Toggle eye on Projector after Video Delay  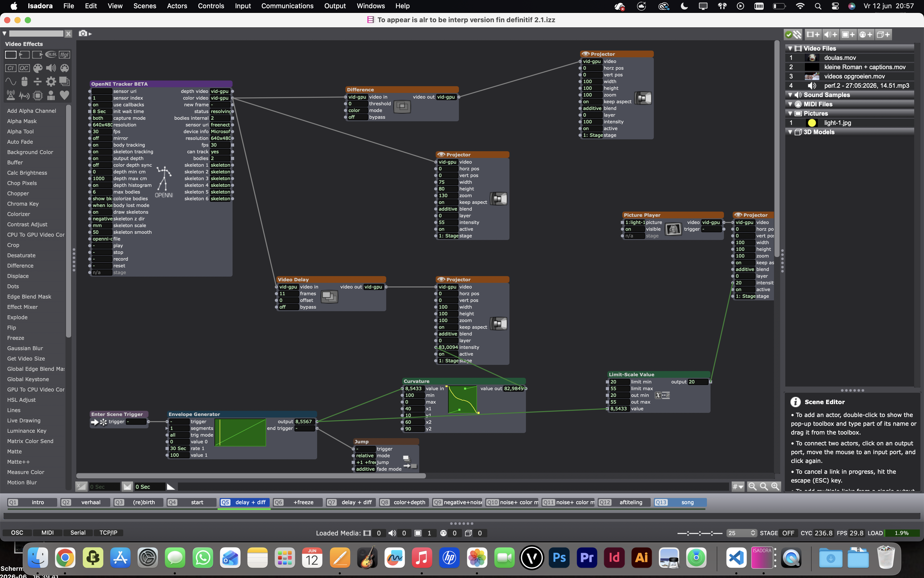point(441,279)
